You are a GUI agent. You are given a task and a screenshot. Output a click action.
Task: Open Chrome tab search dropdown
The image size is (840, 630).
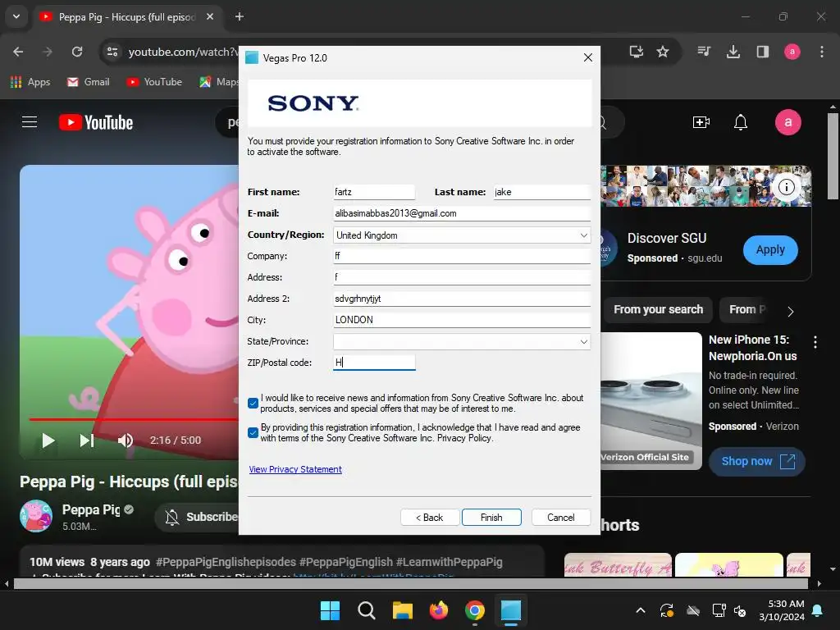(16, 16)
